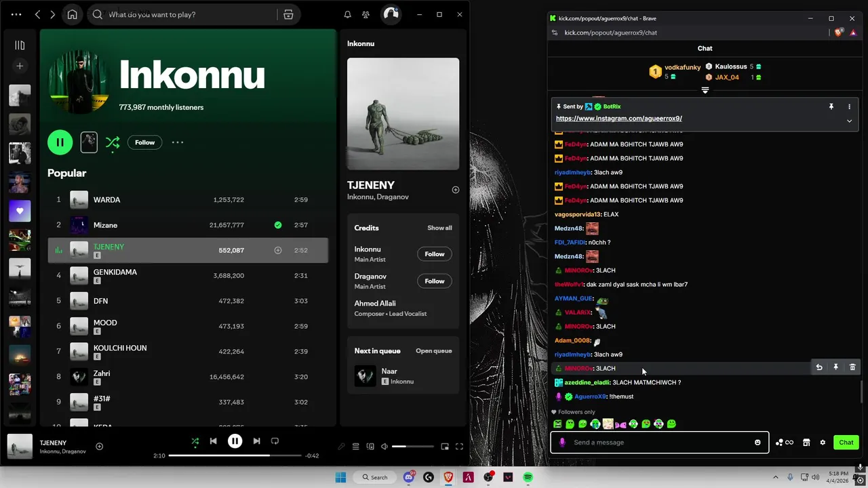Toggle saved checkmark on Mizane track

[278, 225]
